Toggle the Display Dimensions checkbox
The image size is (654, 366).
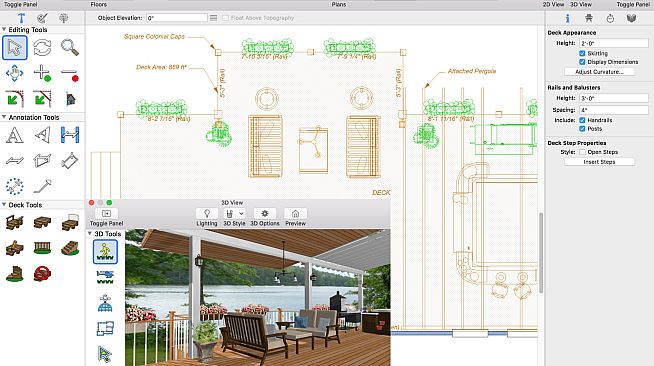pos(582,62)
